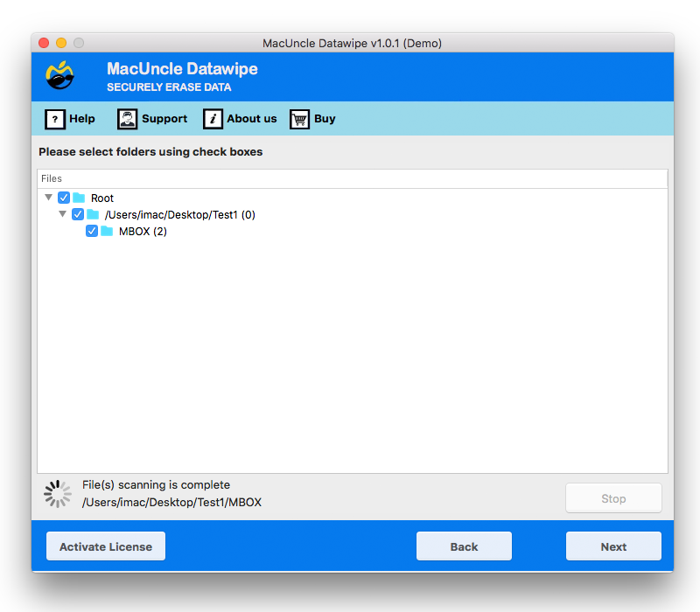Click the question mark Help icon

[x=55, y=119]
